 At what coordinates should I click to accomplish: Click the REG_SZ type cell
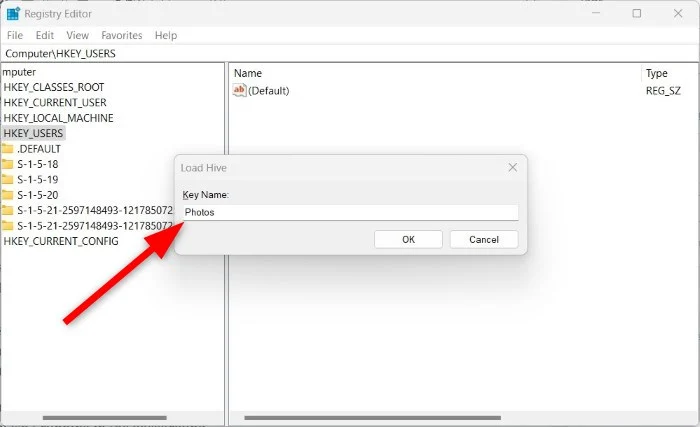pos(663,91)
